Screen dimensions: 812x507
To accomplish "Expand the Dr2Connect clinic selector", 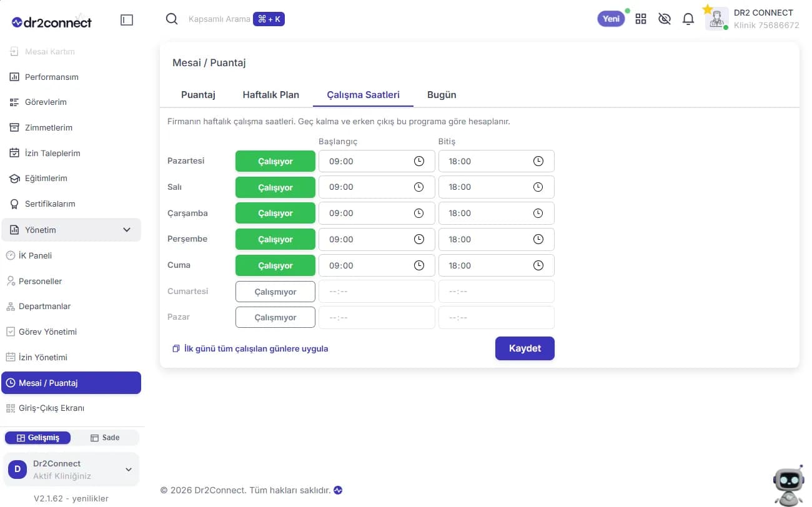I will click(71, 470).
